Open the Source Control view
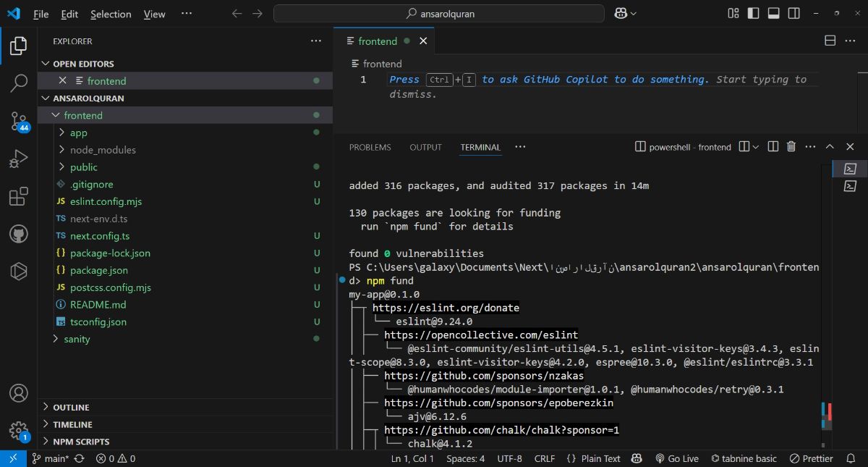The width and height of the screenshot is (868, 467). pos(18,121)
